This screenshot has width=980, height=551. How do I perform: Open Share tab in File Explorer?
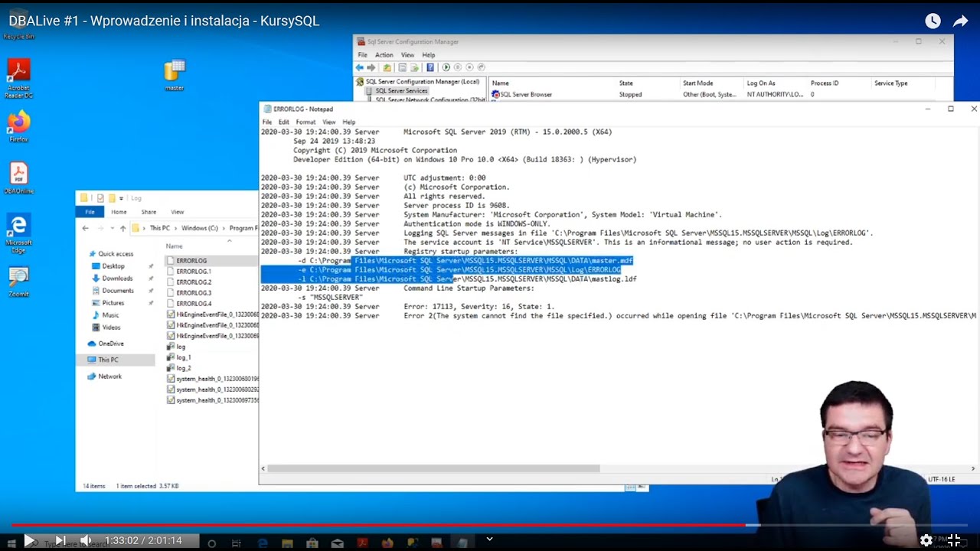149,212
